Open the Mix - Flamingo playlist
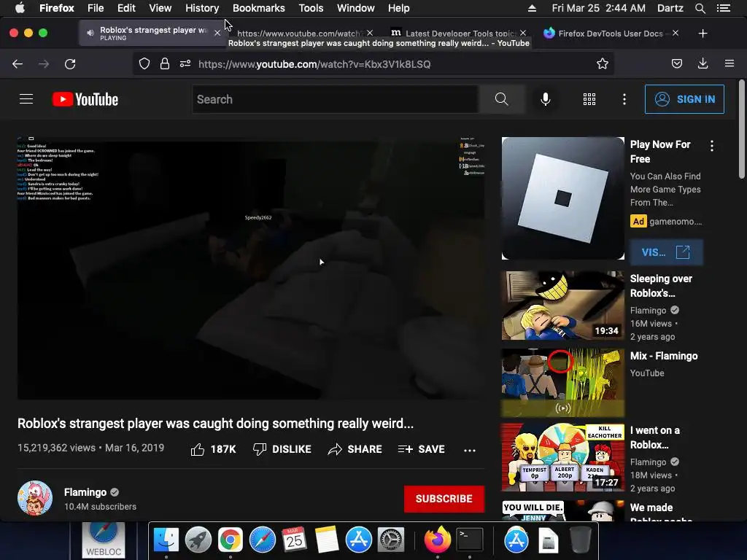747x560 pixels. point(562,382)
